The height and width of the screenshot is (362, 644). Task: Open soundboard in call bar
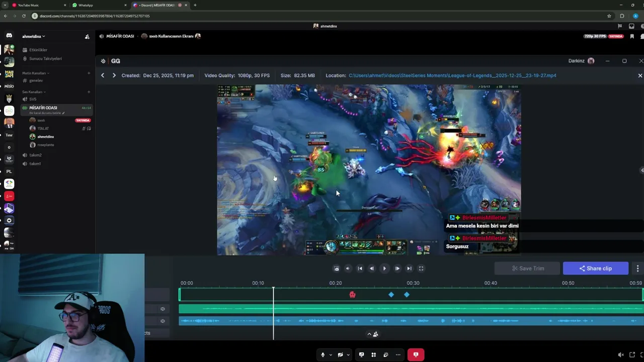386,355
